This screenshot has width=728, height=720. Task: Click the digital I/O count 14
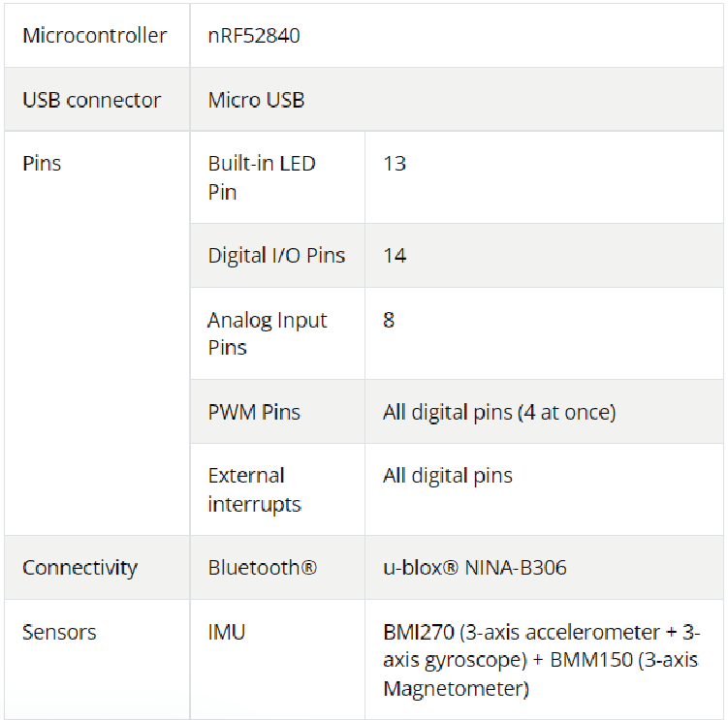point(395,256)
